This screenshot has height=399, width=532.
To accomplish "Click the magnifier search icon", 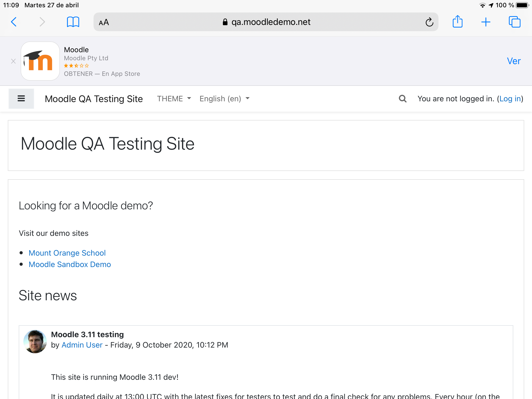I will [403, 99].
